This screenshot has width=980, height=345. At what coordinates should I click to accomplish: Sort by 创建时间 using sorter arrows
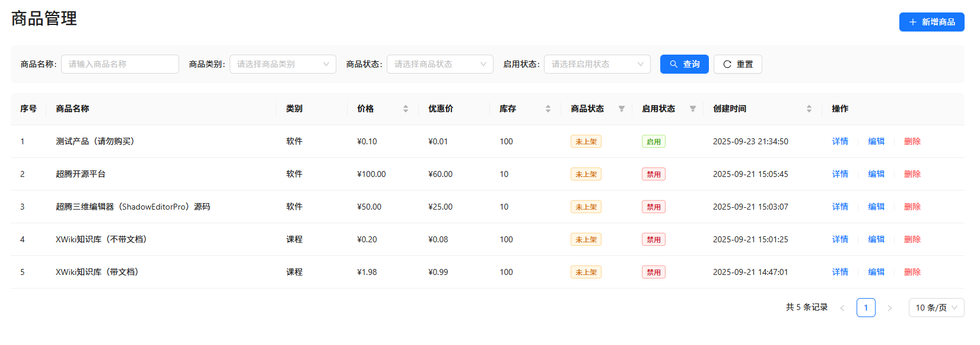click(809, 109)
